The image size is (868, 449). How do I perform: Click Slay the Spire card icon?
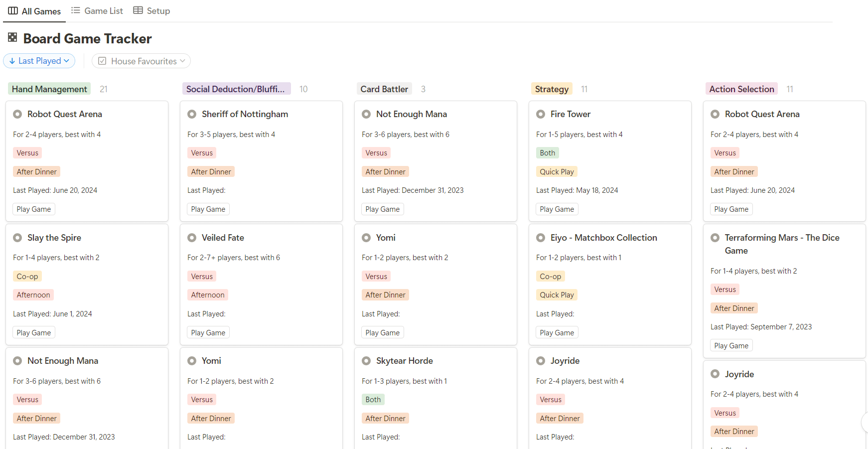pos(17,238)
